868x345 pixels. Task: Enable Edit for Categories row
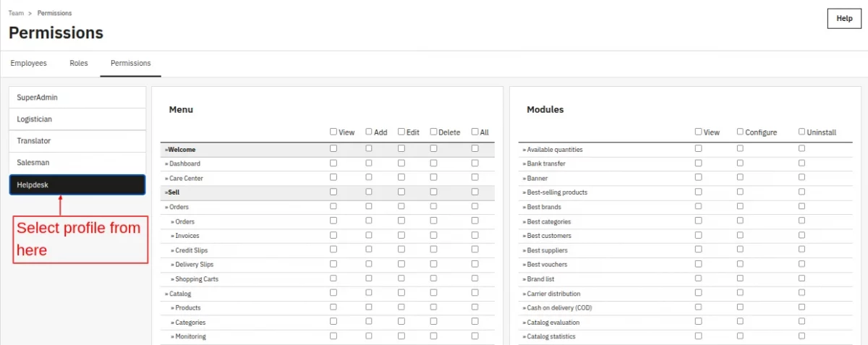point(401,321)
